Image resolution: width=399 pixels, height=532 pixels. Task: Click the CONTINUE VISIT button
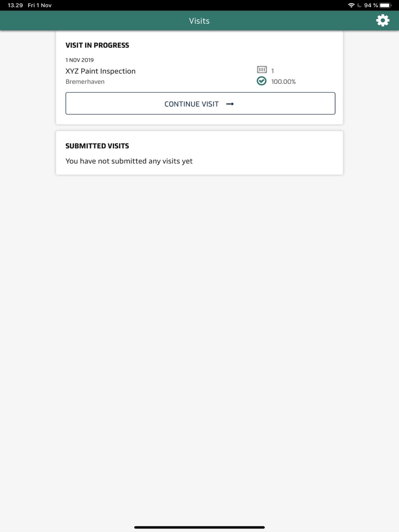click(200, 103)
